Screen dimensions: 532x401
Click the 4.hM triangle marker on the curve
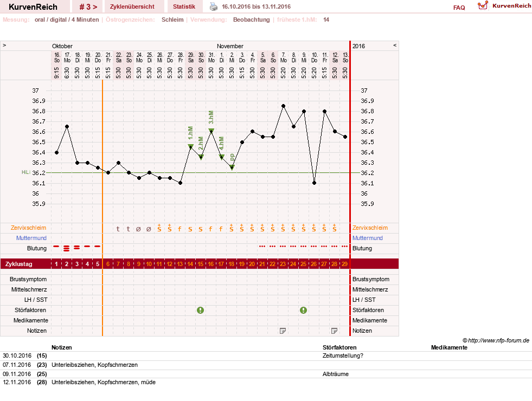[222, 157]
